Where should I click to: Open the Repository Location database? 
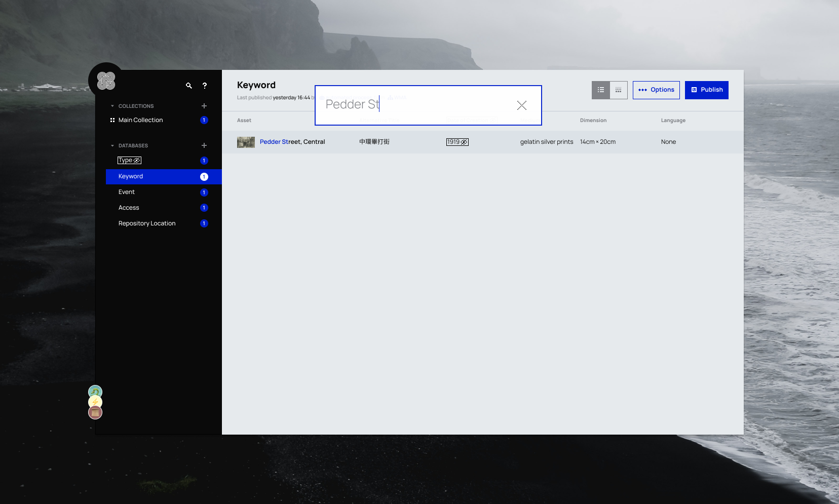click(x=147, y=223)
